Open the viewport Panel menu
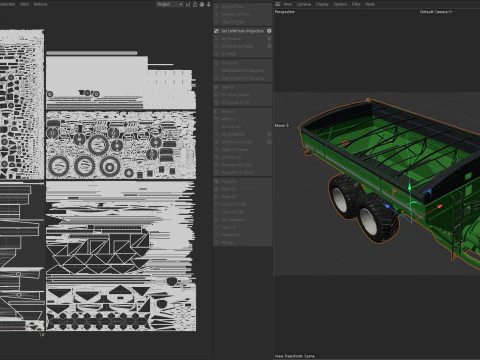The image size is (480, 360). click(370, 4)
